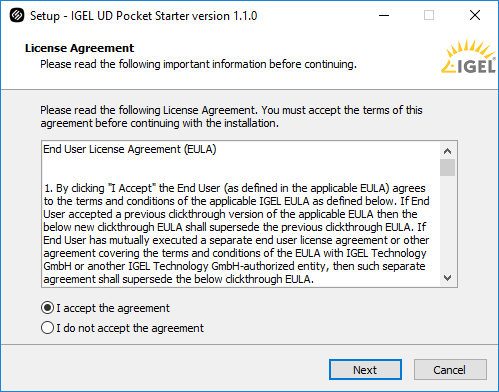Viewport: 499px width, 392px height.
Task: Click the "End User License Agreement (EULA)" heading line
Action: 130,149
